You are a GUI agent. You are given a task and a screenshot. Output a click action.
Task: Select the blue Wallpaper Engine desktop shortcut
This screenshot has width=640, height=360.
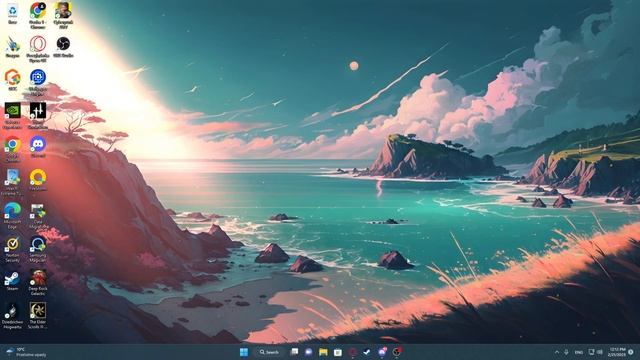click(x=38, y=82)
